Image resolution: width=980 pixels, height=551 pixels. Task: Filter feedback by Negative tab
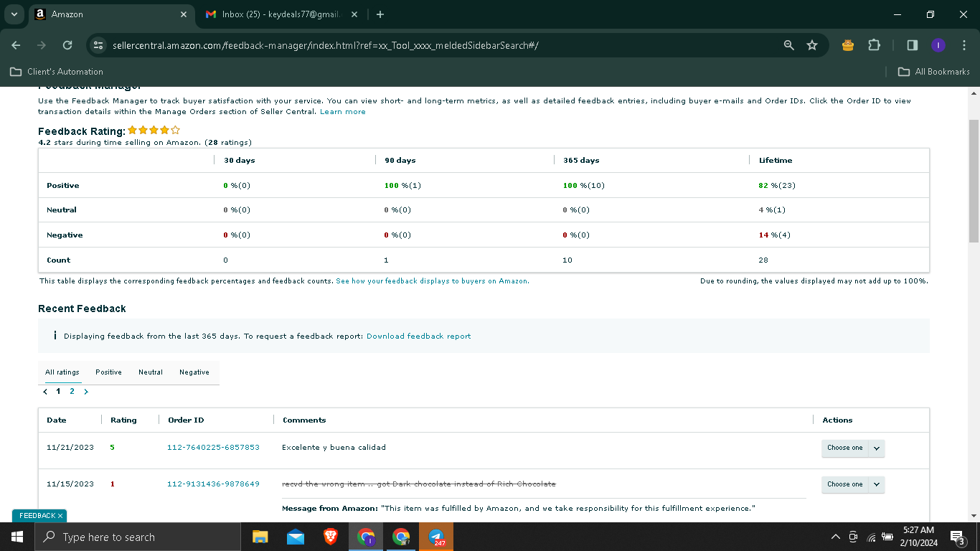(x=194, y=372)
